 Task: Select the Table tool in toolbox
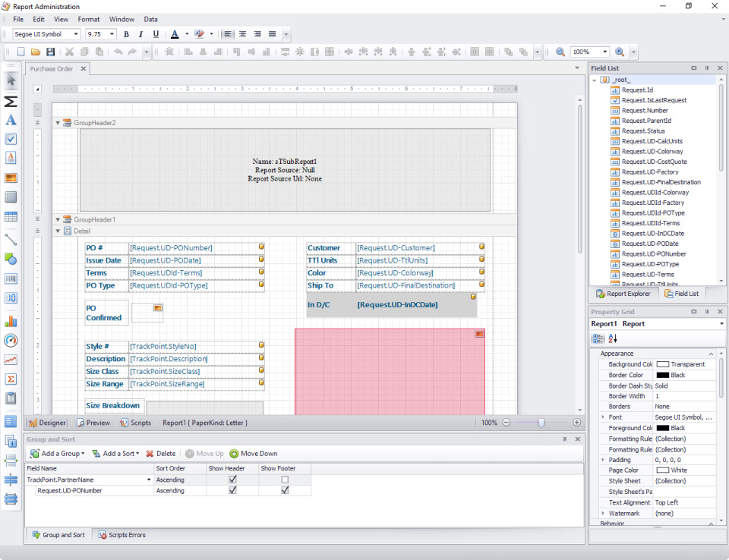point(11,218)
